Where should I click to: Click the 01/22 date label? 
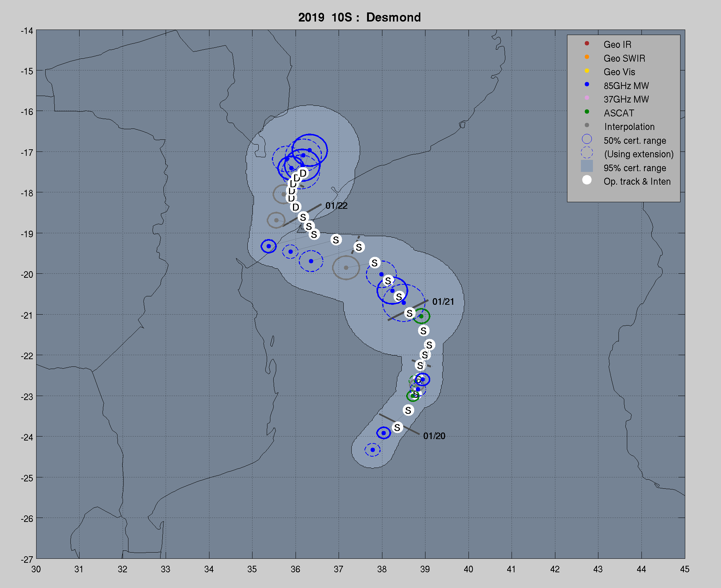[x=336, y=206]
